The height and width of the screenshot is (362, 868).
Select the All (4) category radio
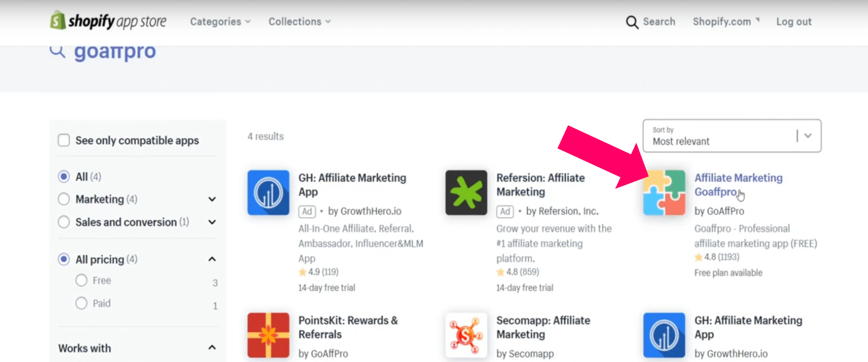coord(64,176)
